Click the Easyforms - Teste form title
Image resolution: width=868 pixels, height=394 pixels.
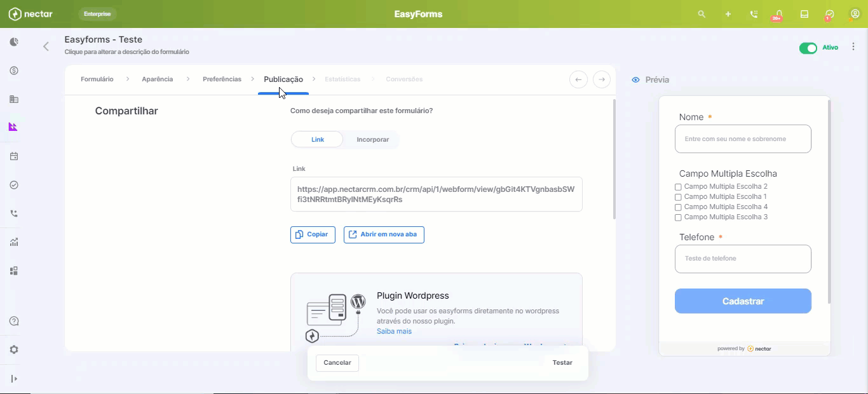click(x=104, y=39)
